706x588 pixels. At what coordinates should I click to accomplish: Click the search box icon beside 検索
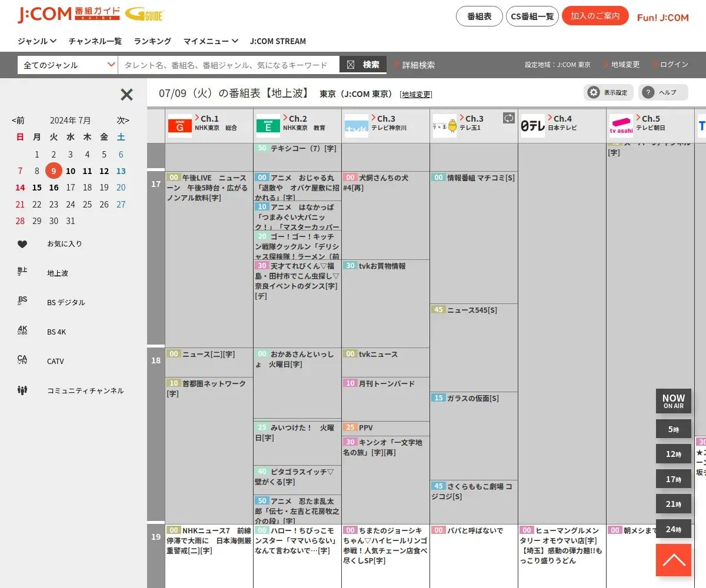(x=351, y=65)
